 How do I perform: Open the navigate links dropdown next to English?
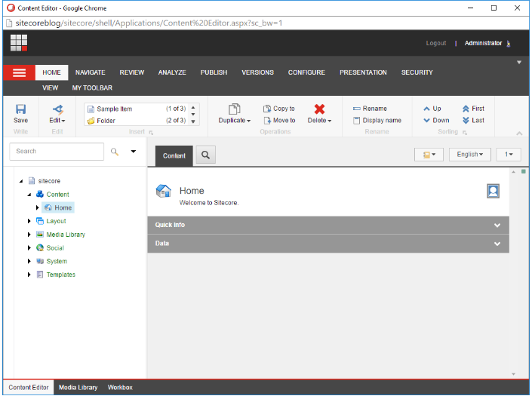tap(429, 155)
